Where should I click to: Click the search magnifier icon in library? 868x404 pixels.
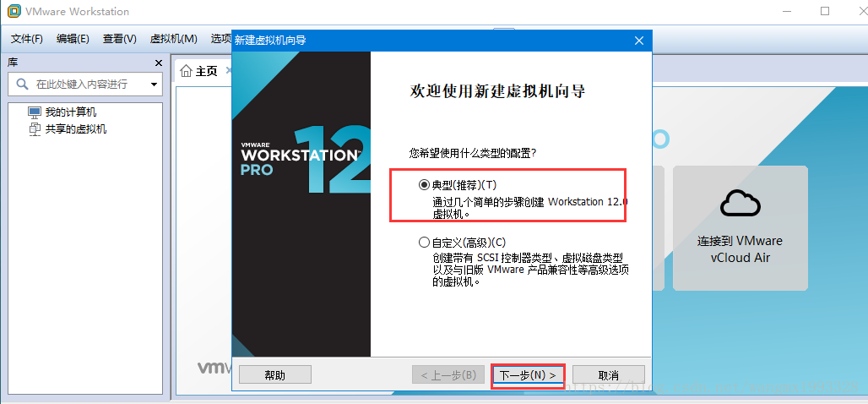(x=22, y=85)
